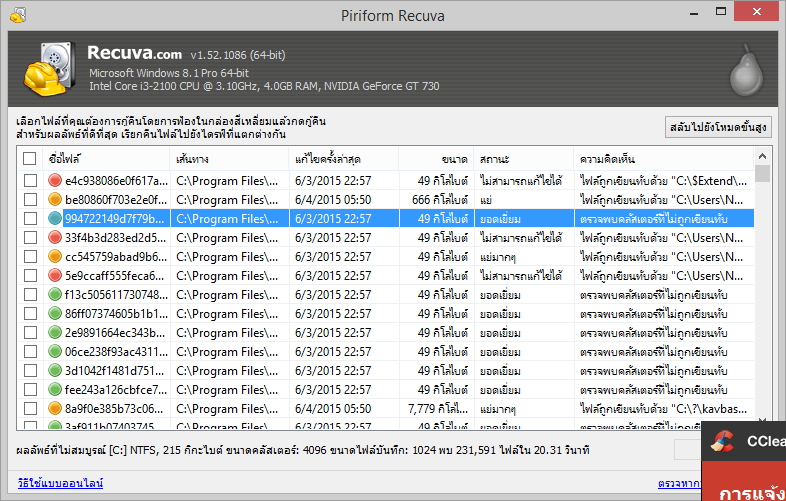Click the comment mentioning C:\?\kavbas
The image size is (786, 501).
click(664, 409)
